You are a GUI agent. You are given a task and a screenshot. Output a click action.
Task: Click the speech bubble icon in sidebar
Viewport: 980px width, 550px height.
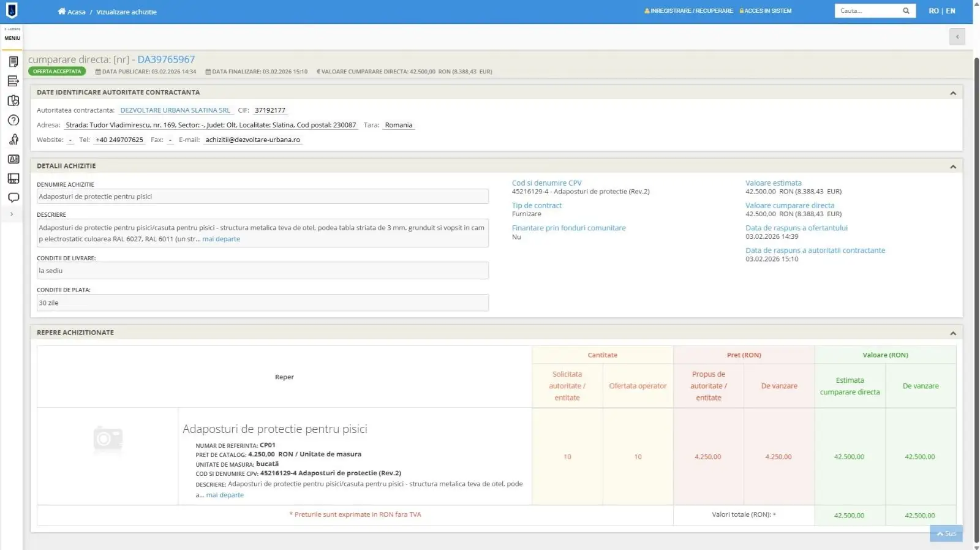click(13, 198)
